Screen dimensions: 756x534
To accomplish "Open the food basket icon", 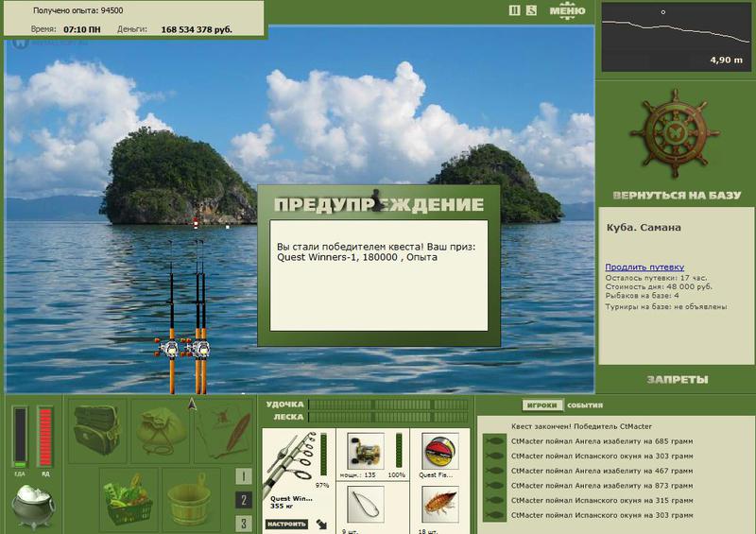I will [129, 499].
